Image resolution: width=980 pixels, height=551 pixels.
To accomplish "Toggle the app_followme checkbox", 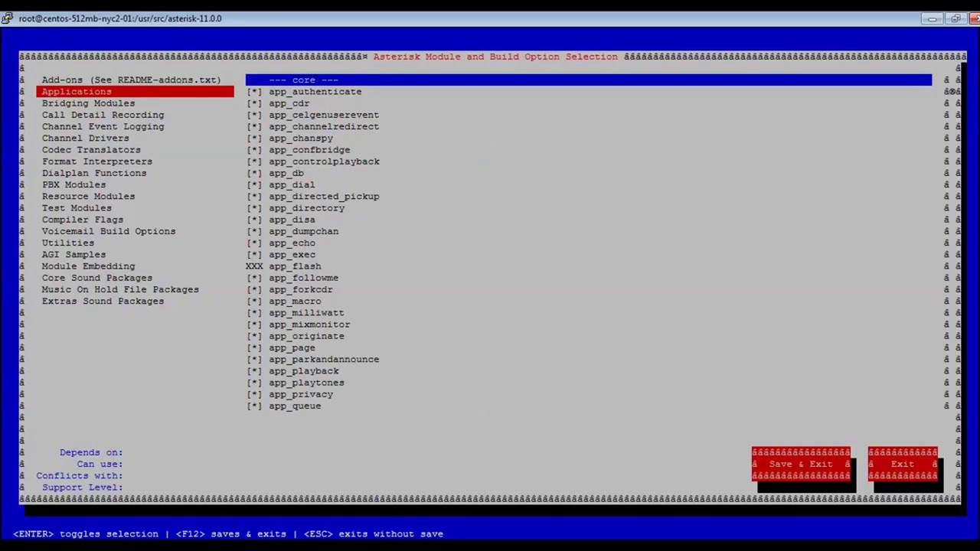I will [x=254, y=278].
